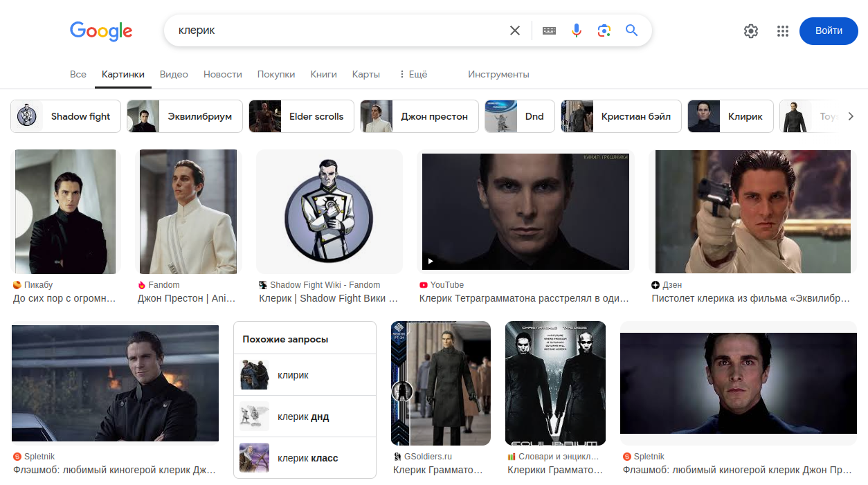Select the Джон престон filter chip

(419, 116)
